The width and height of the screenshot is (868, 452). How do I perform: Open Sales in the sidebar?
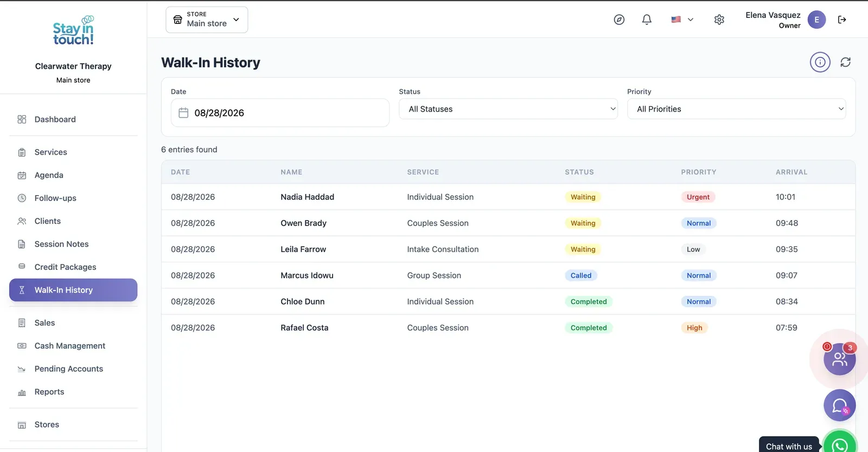(73, 323)
